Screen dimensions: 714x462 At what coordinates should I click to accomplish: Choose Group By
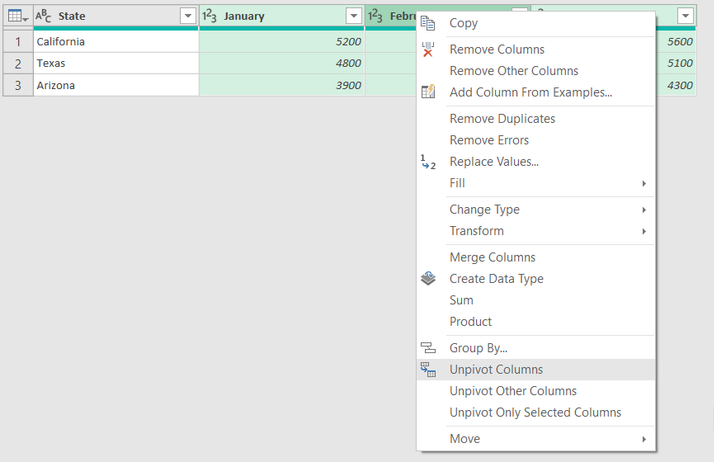pos(536,348)
